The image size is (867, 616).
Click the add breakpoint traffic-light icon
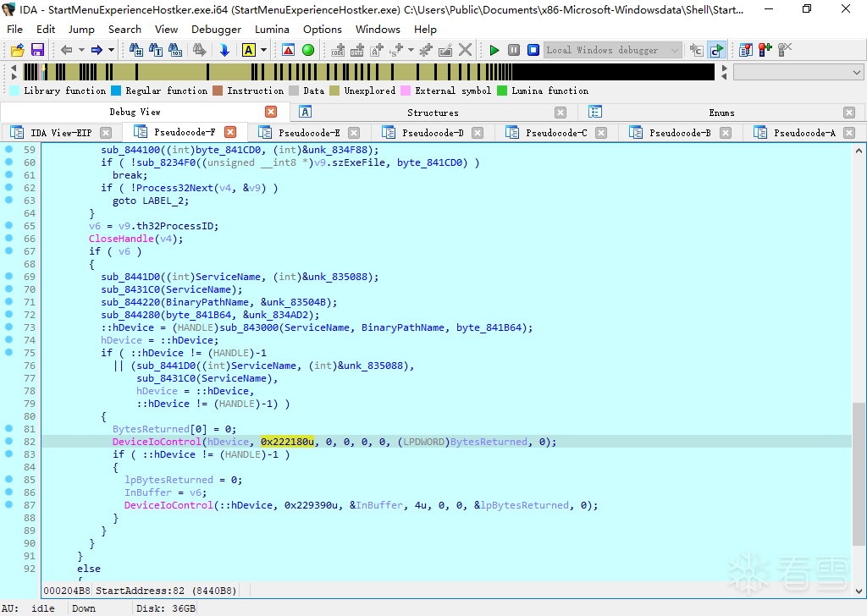(x=765, y=51)
